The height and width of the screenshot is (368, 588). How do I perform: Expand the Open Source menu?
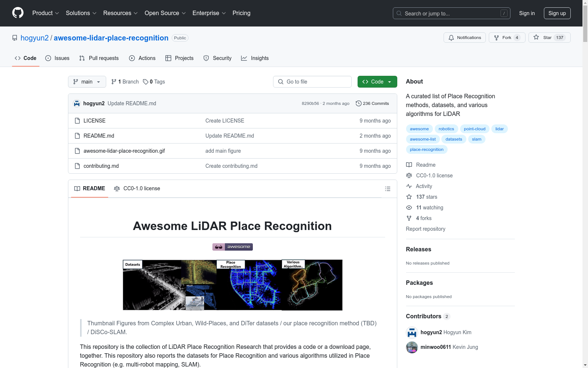coord(165,13)
